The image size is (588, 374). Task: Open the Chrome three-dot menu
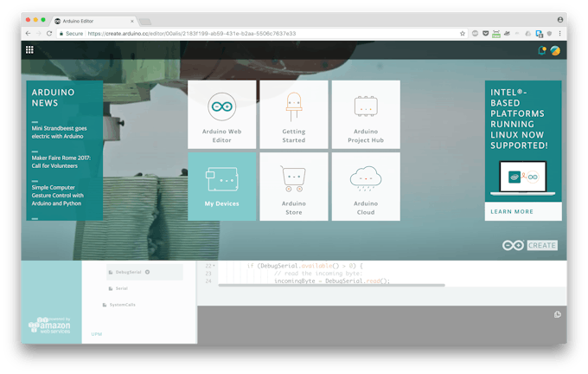coord(559,34)
